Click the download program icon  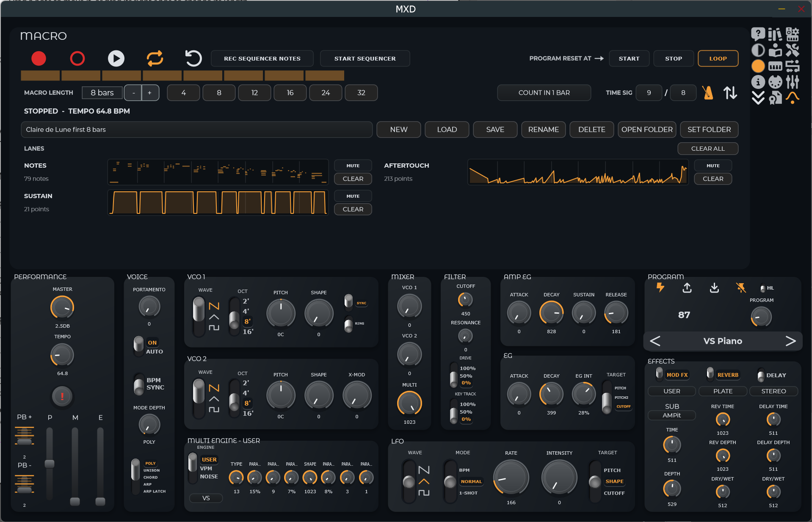point(714,288)
